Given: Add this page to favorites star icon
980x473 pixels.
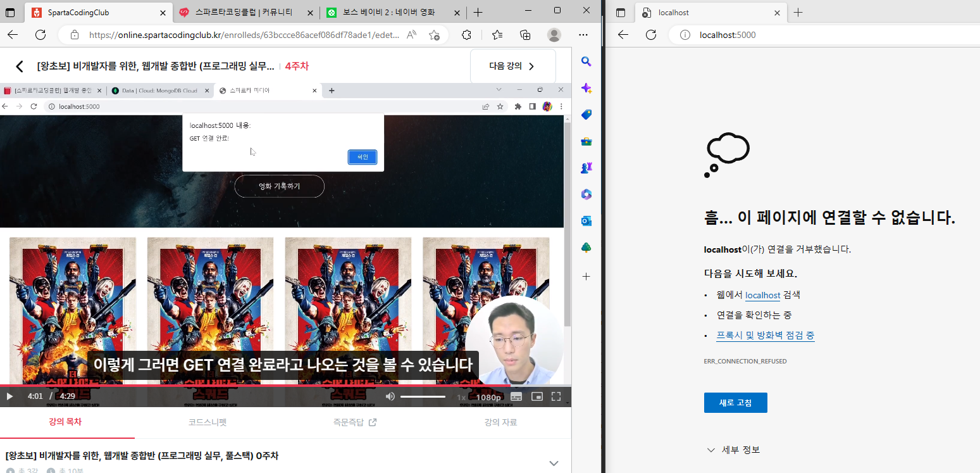Looking at the screenshot, I should pos(434,35).
